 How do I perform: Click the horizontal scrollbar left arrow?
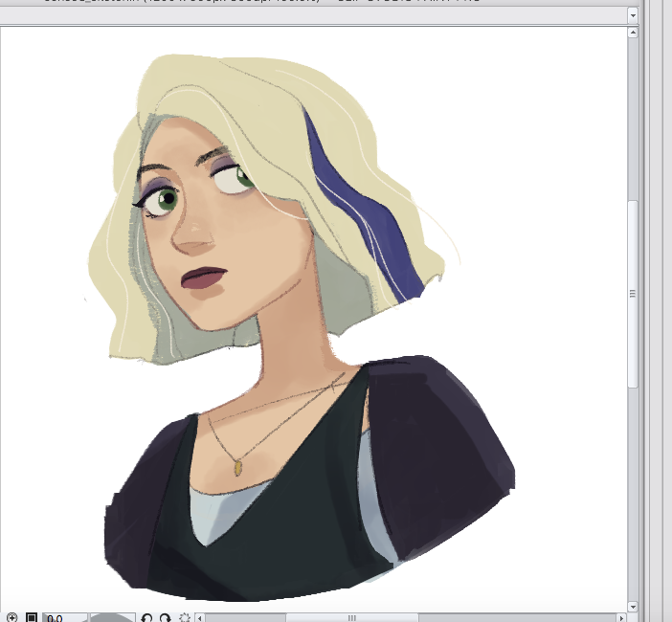click(x=199, y=618)
